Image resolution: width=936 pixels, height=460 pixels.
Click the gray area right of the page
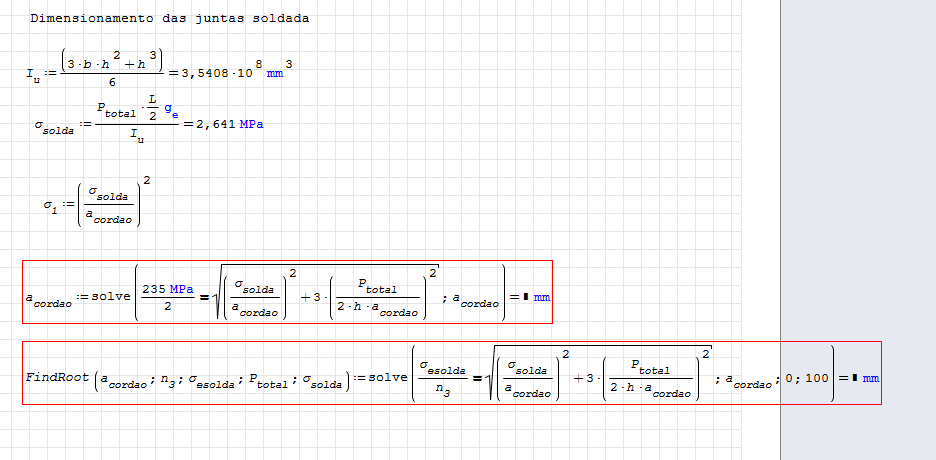coord(858,200)
